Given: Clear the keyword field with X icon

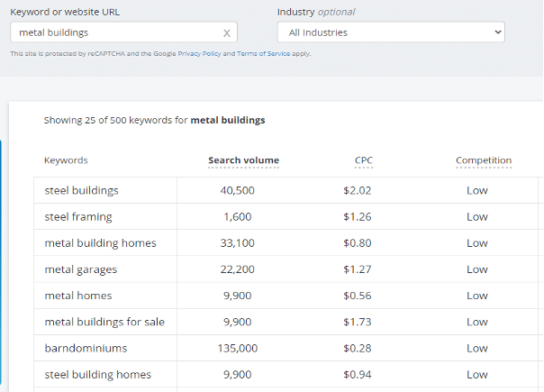Looking at the screenshot, I should pos(227,33).
